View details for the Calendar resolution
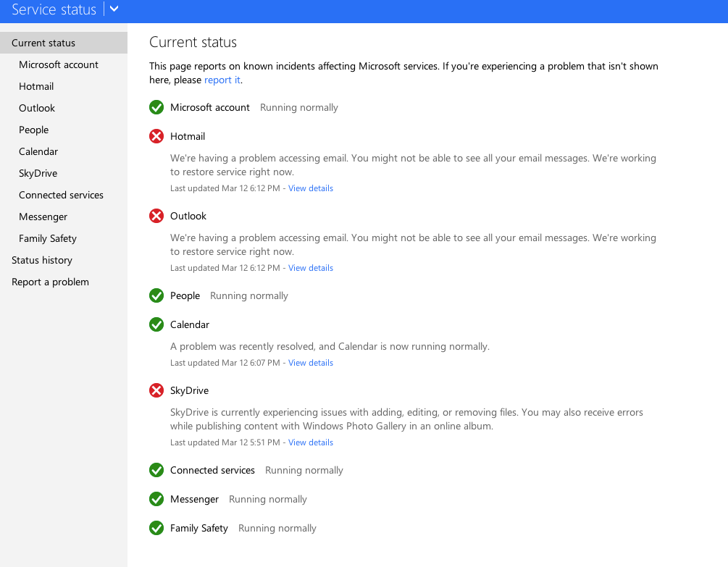The height and width of the screenshot is (567, 728). click(310, 362)
